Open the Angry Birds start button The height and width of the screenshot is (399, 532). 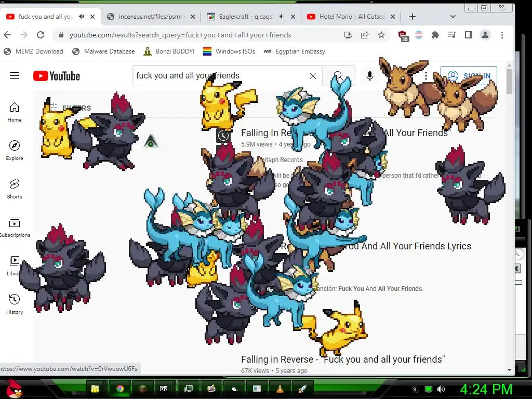tap(14, 389)
